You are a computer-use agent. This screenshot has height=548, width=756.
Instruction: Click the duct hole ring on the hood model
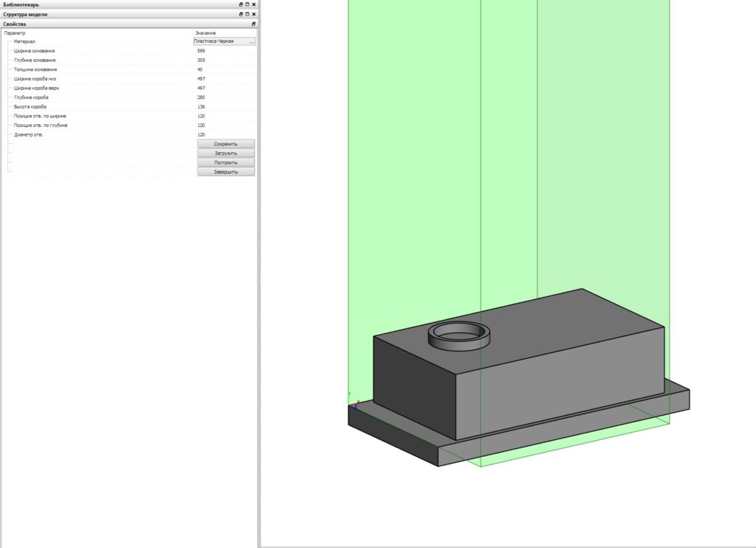pyautogui.click(x=459, y=336)
